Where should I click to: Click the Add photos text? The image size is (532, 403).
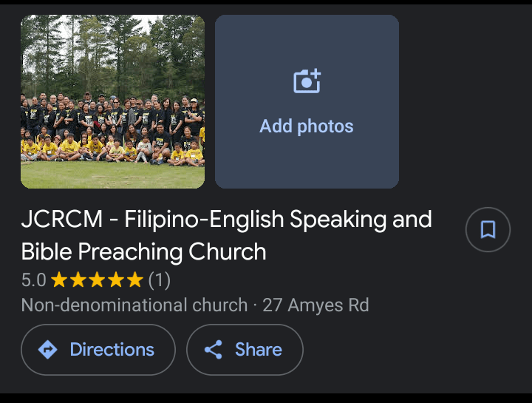click(306, 126)
